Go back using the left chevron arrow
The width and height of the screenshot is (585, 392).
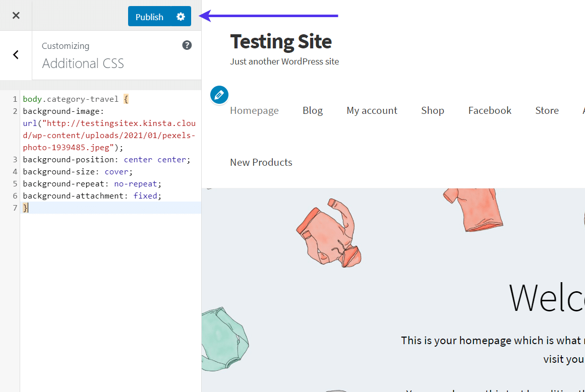(x=15, y=54)
